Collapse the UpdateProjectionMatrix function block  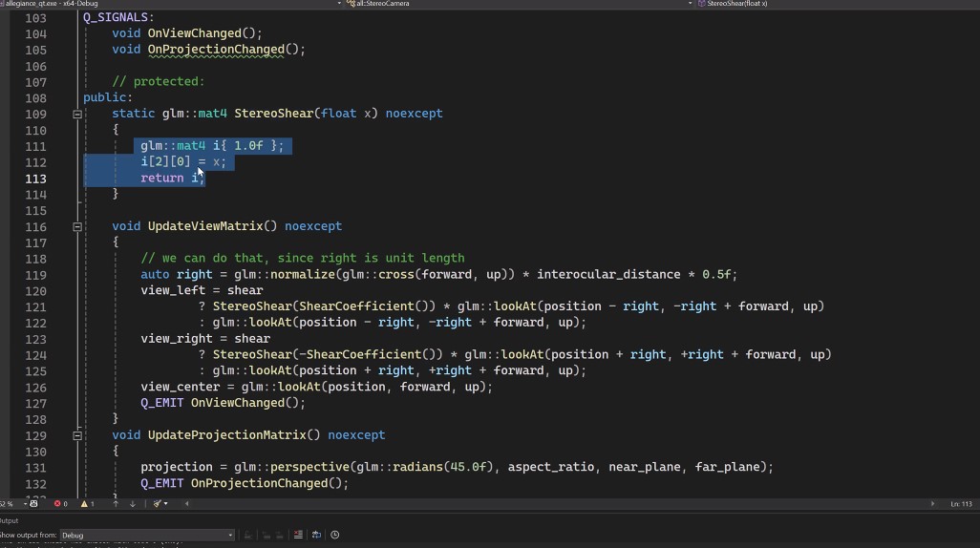click(77, 434)
